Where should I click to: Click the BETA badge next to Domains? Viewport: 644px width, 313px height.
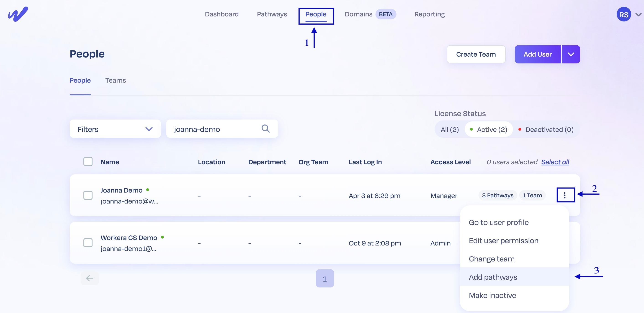386,14
